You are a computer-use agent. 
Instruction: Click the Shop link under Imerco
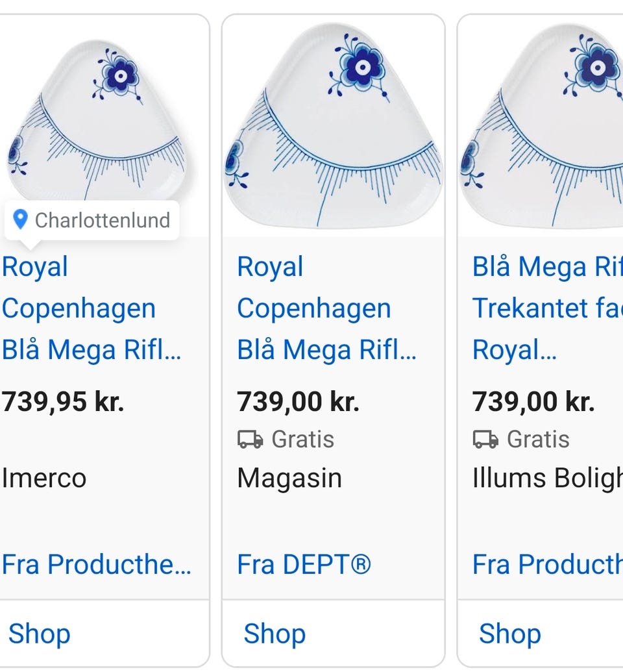click(39, 634)
